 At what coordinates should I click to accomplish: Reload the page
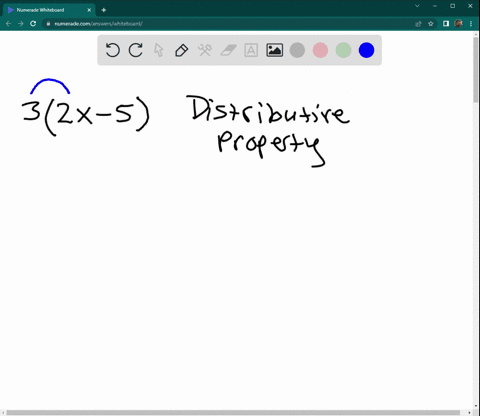33,24
